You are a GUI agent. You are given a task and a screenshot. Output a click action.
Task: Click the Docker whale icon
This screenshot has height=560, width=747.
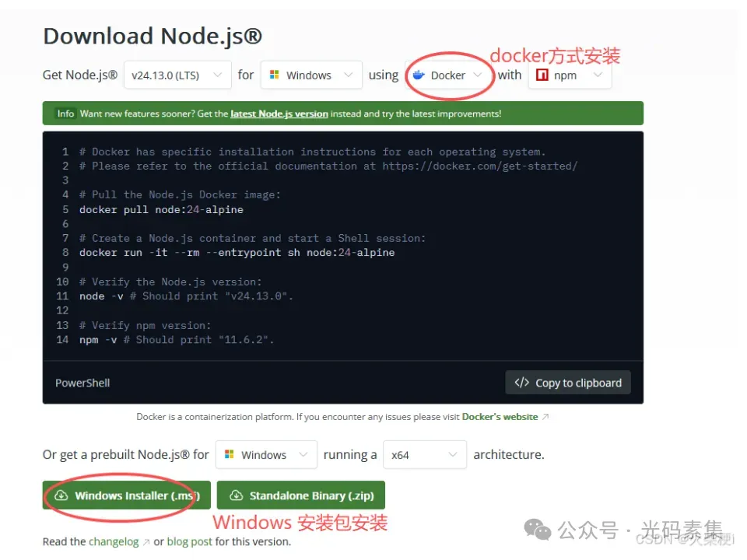[419, 75]
